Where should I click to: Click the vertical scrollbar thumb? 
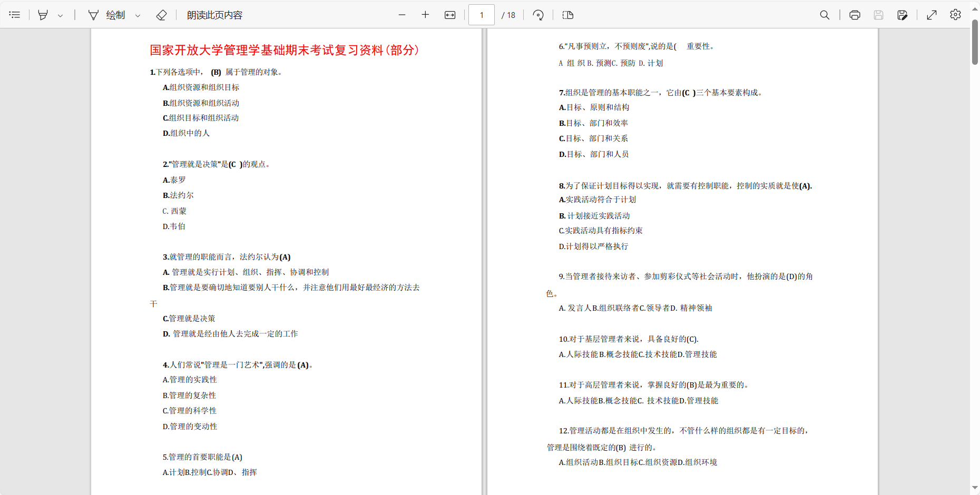tap(975, 42)
